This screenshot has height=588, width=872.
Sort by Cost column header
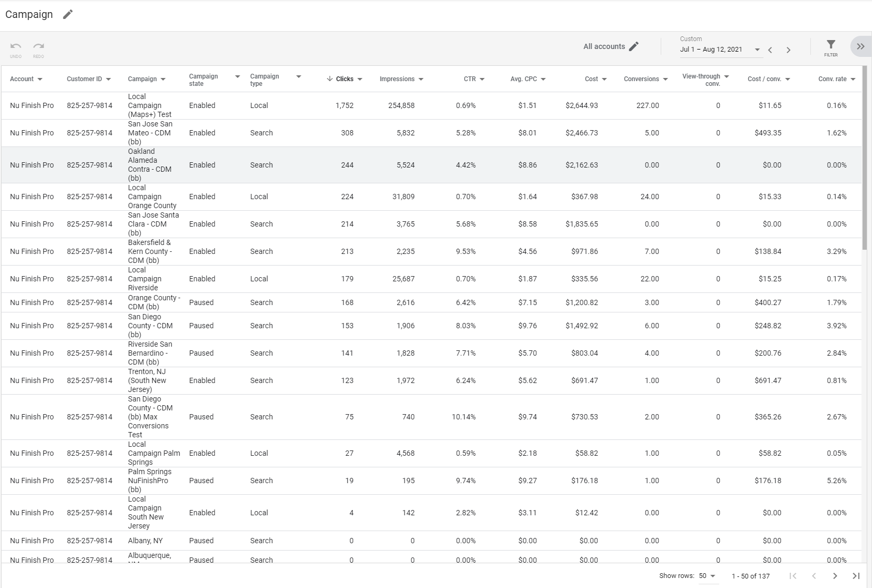[x=591, y=79]
